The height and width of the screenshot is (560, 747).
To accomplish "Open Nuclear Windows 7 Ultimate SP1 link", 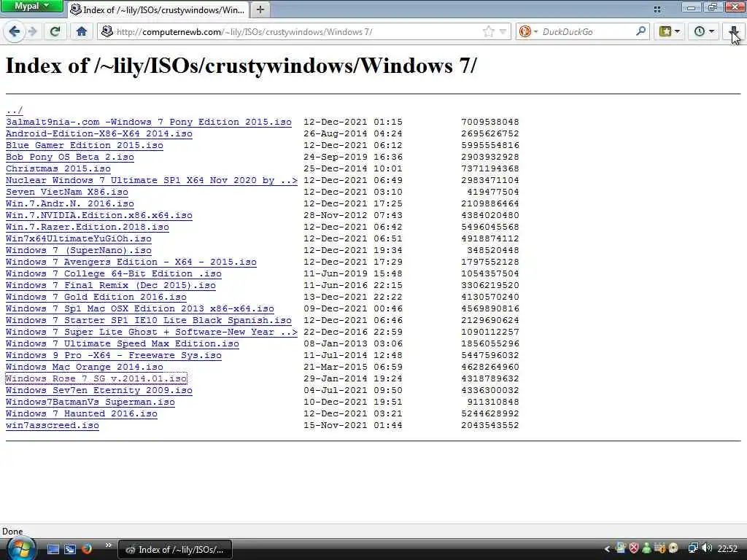I will pos(152,181).
